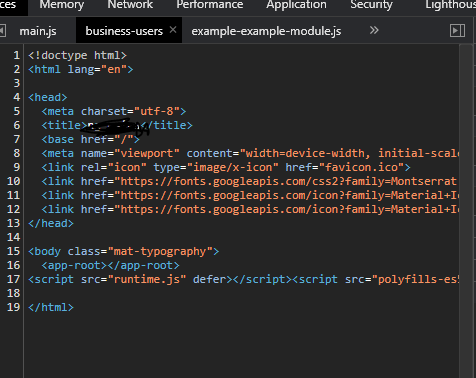Click the app-root element line

tap(110, 265)
